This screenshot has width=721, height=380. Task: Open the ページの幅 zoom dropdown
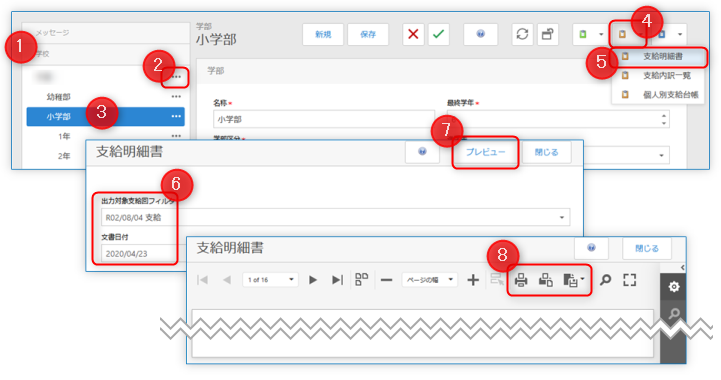[451, 280]
